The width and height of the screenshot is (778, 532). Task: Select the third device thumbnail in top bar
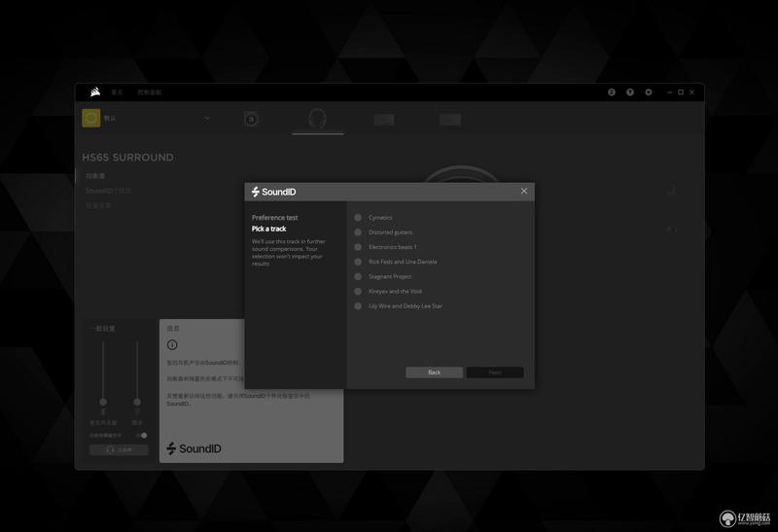(x=384, y=120)
